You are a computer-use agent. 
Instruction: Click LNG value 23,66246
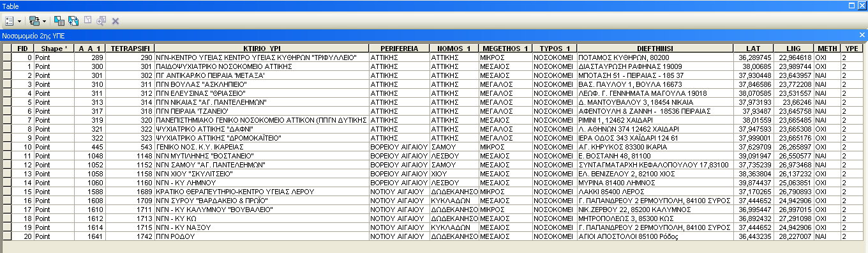pyautogui.click(x=793, y=102)
